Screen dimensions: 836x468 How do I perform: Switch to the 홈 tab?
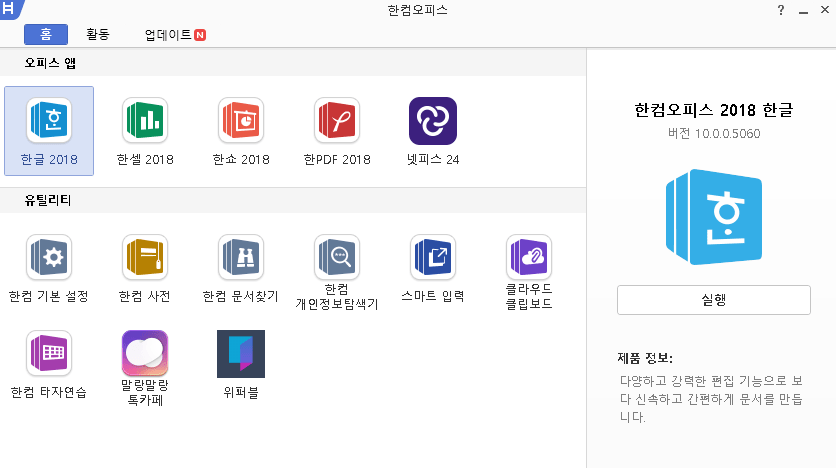pos(46,35)
